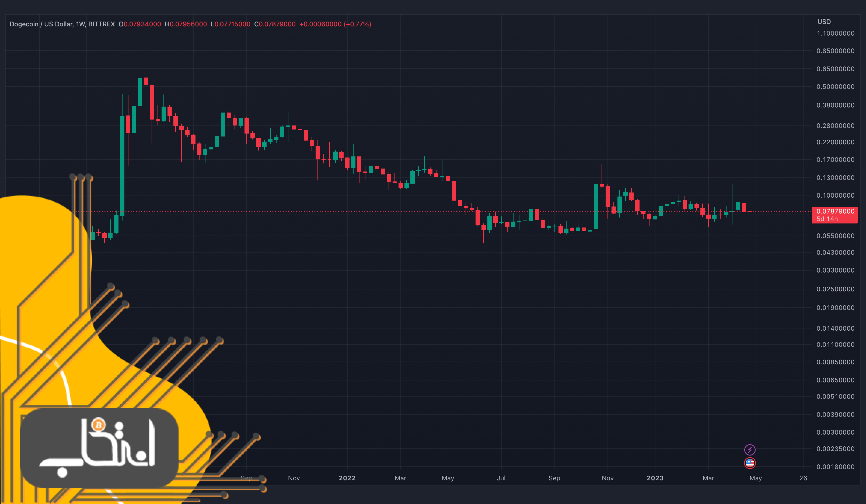Image resolution: width=866 pixels, height=504 pixels.
Task: Click the 26 date label on time axis
Action: click(803, 478)
